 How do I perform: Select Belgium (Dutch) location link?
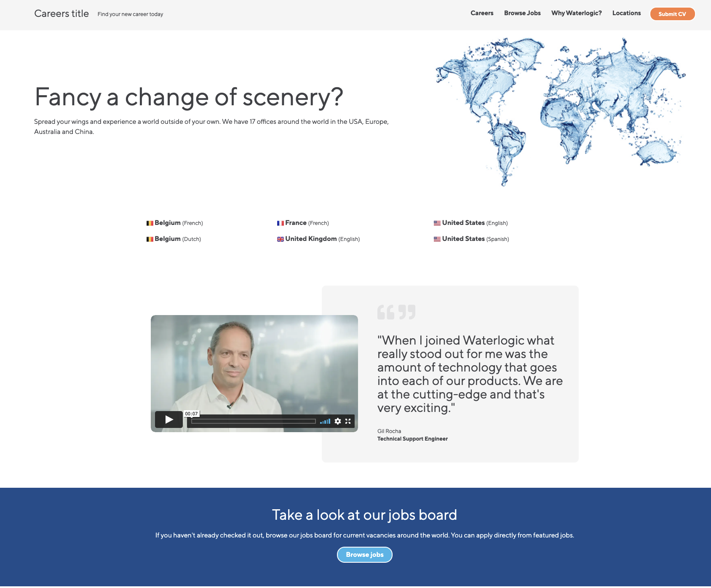[x=174, y=239]
